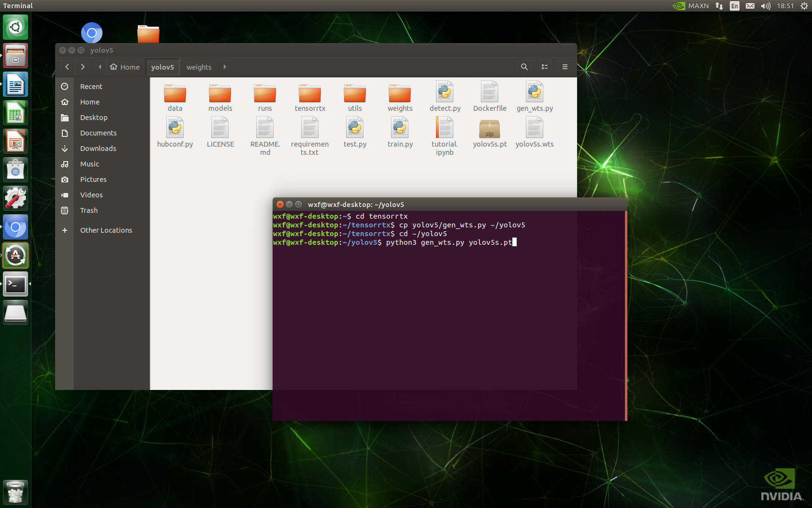
Task: Click inside the terminal command line
Action: tap(515, 242)
